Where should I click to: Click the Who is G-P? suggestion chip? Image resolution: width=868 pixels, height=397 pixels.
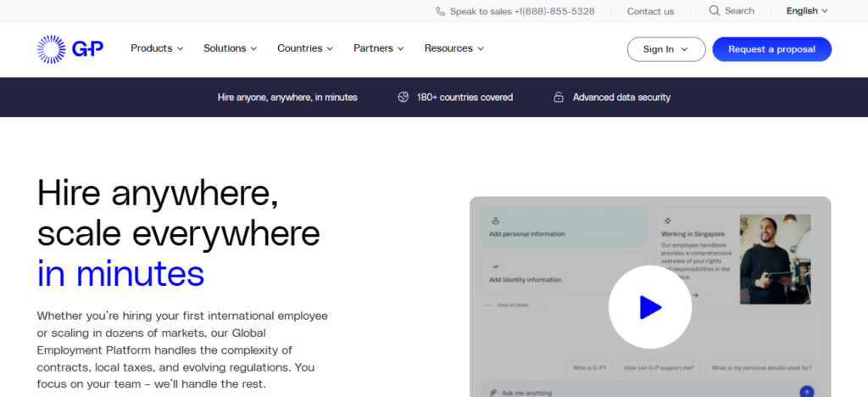[x=590, y=367]
